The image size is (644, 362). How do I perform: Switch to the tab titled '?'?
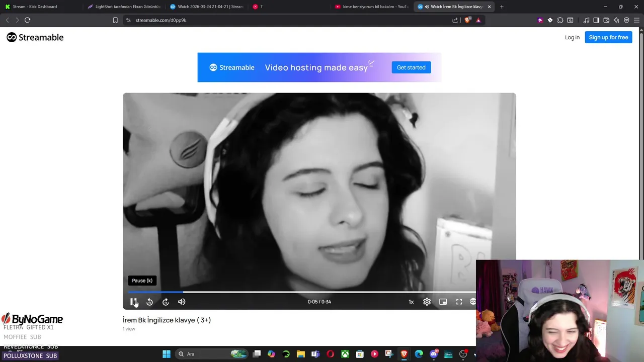289,7
